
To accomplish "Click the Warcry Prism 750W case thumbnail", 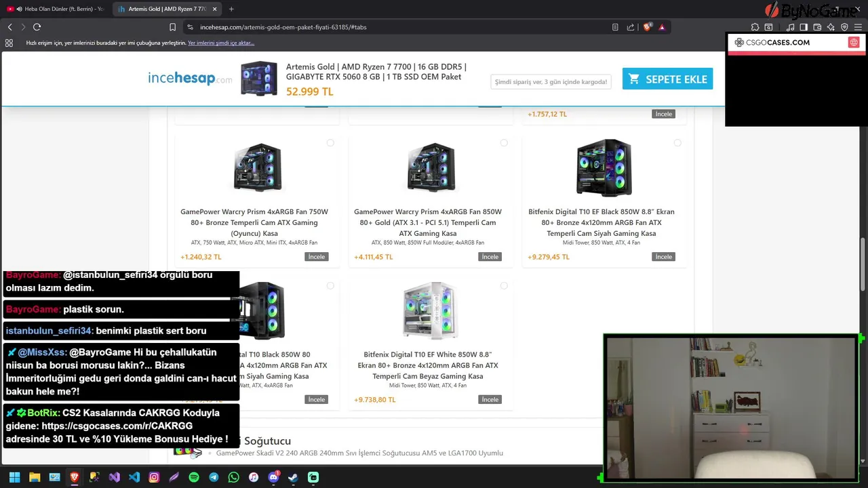I will (x=258, y=168).
